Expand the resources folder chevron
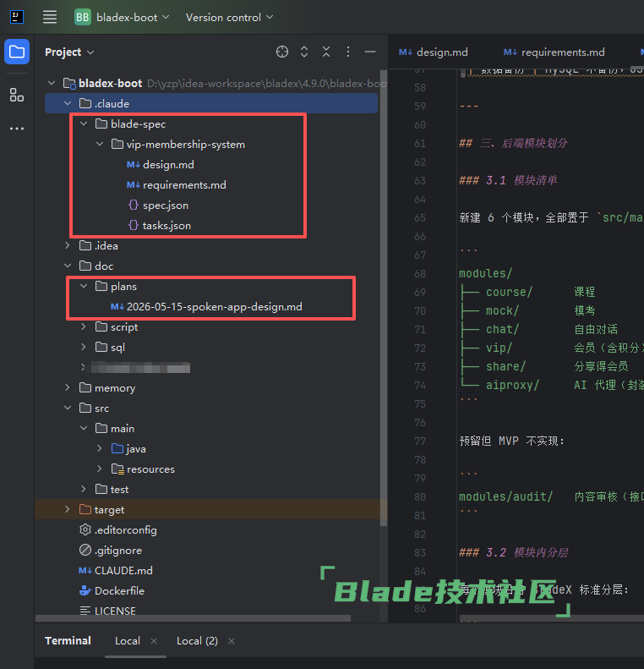Image resolution: width=644 pixels, height=669 pixels. coord(100,469)
